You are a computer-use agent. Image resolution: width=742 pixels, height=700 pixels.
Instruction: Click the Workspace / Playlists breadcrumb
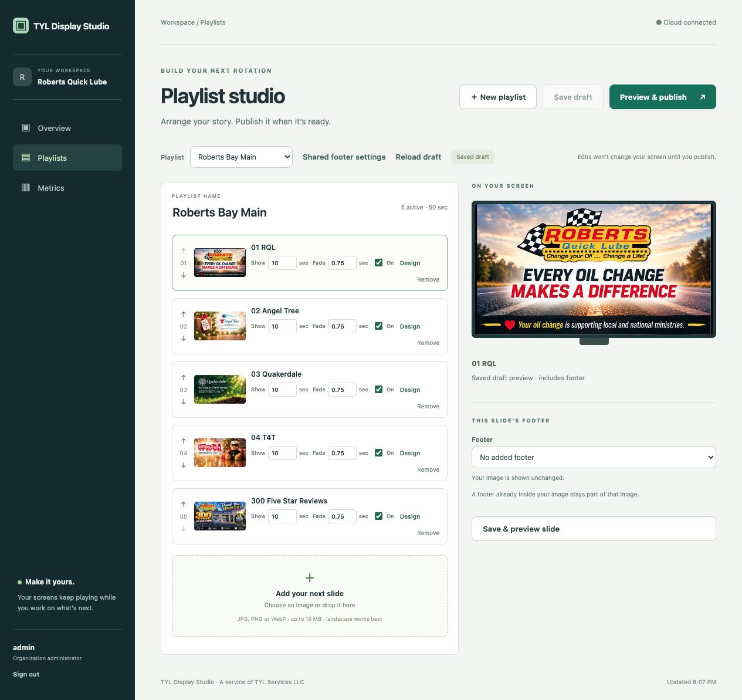click(193, 22)
